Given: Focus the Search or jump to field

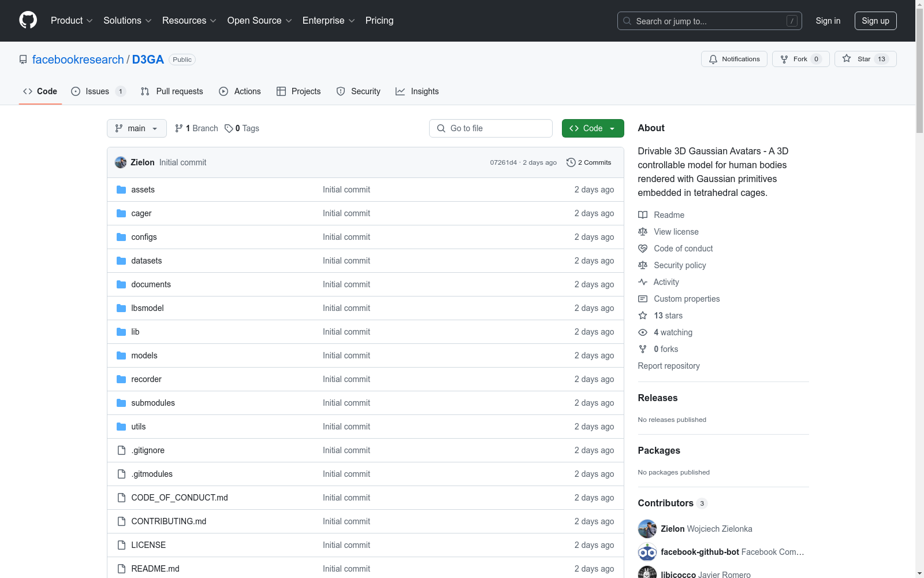Looking at the screenshot, I should (710, 21).
